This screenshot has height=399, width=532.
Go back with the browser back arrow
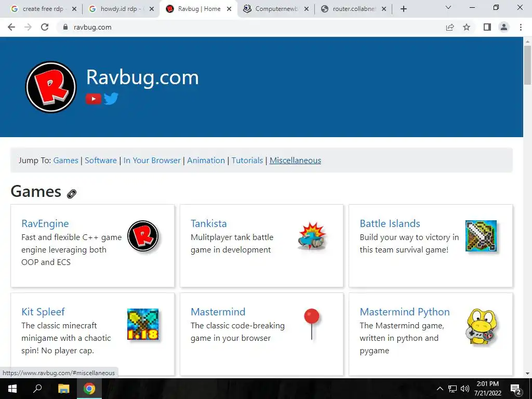(x=11, y=27)
